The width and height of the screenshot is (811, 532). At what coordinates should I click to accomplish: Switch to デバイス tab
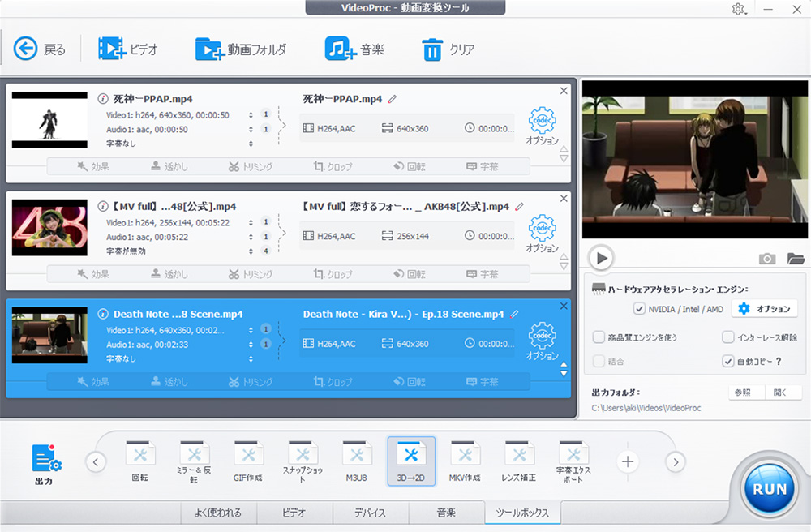371,513
